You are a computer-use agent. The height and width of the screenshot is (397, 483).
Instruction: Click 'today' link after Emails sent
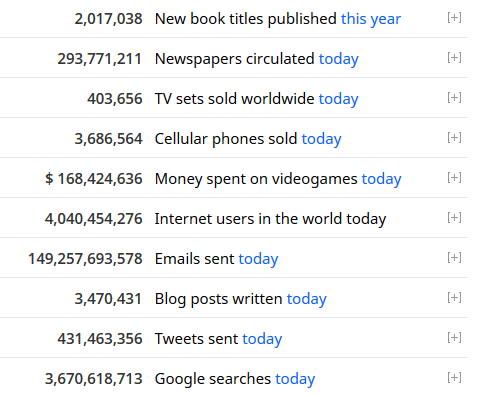coord(259,259)
